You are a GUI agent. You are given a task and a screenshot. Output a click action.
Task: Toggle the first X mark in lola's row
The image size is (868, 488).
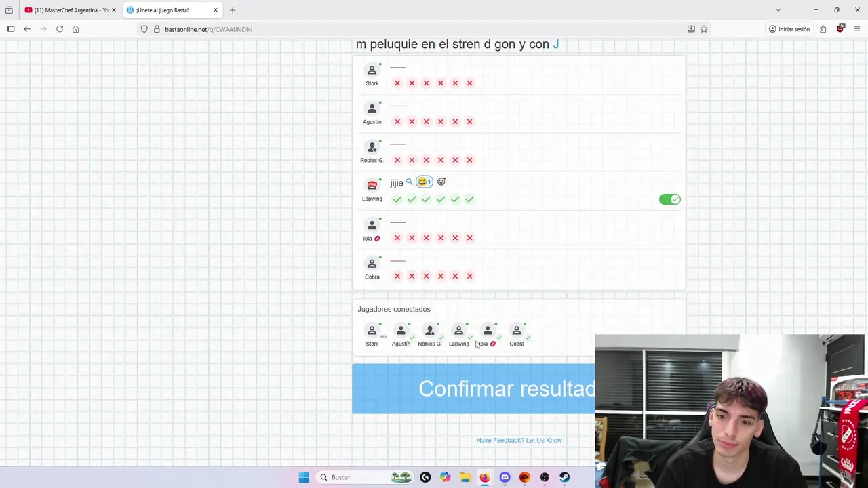397,238
